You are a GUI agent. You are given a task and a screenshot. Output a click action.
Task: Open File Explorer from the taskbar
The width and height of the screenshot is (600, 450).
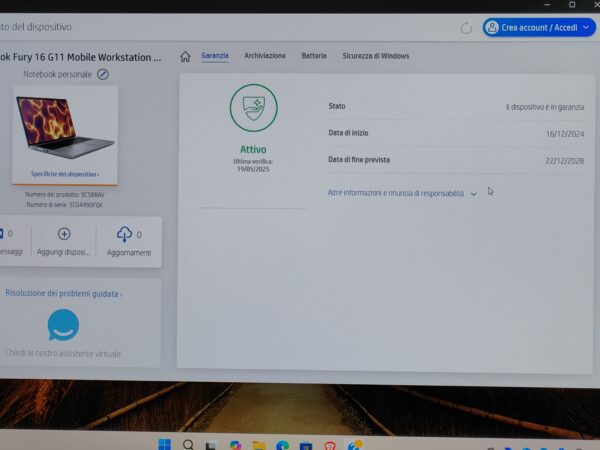tap(259, 446)
